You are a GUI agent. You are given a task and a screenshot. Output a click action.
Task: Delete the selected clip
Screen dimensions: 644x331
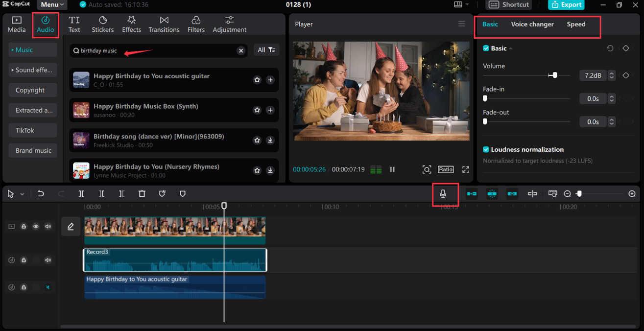point(142,194)
